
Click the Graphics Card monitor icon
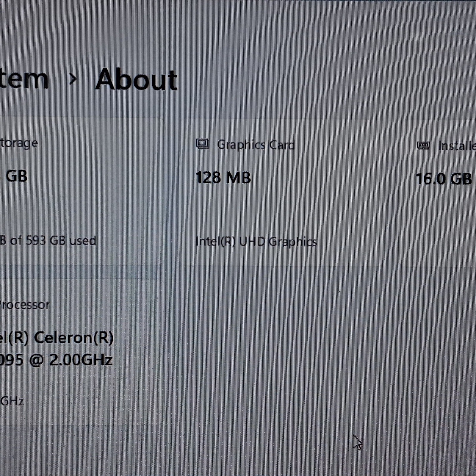click(x=203, y=144)
